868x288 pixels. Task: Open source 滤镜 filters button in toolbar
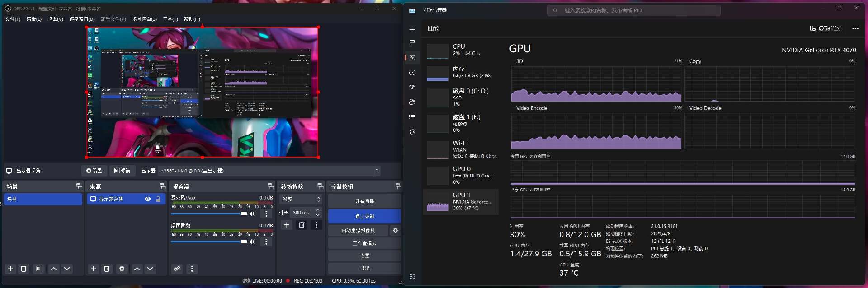tap(122, 171)
